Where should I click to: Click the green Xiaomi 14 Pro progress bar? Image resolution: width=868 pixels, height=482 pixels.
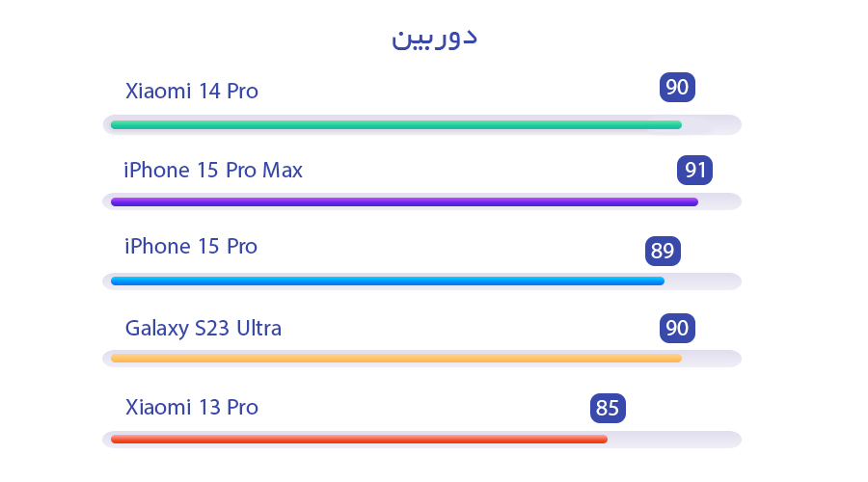tap(395, 124)
